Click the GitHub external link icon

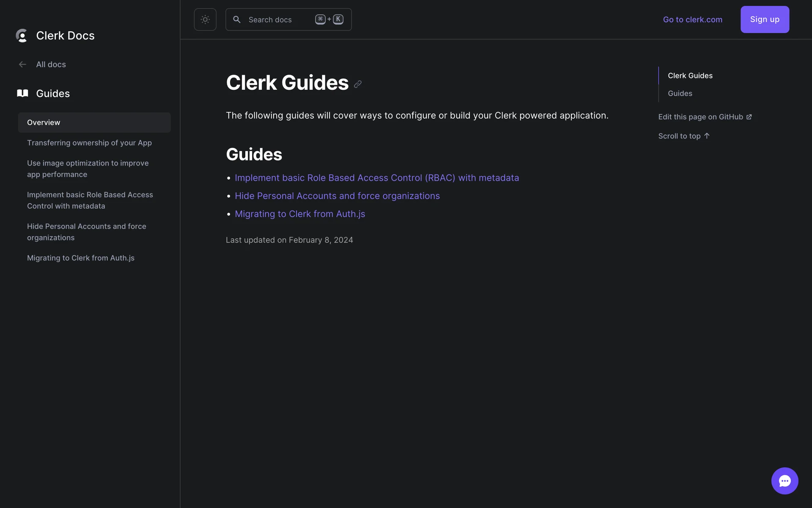pos(749,117)
